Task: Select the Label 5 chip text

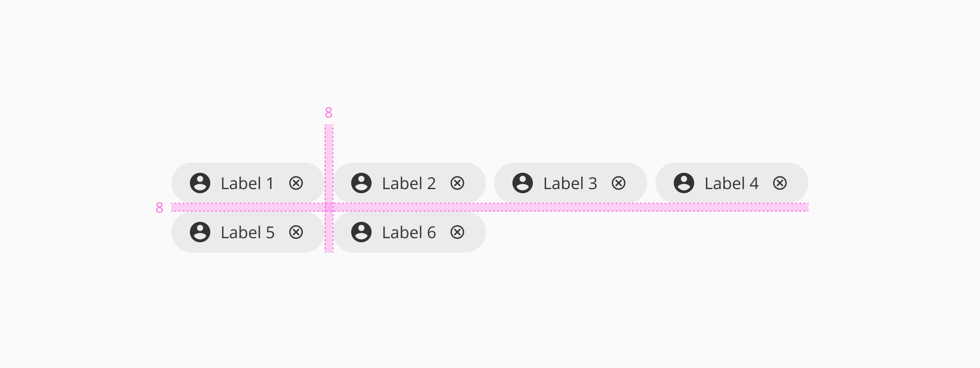Action: pos(248,232)
